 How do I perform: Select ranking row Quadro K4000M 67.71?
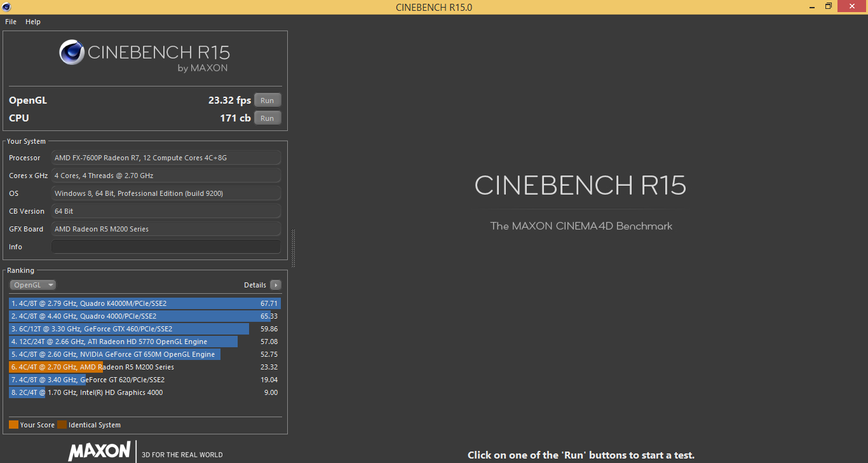coord(145,303)
